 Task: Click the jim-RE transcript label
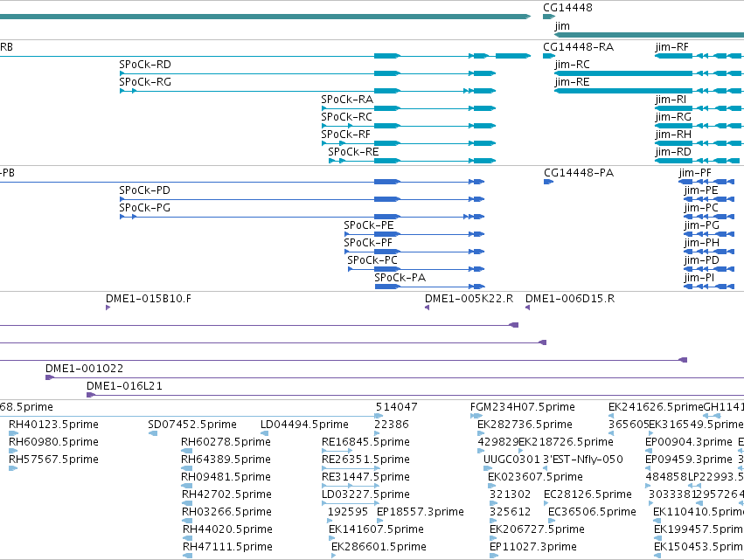572,82
